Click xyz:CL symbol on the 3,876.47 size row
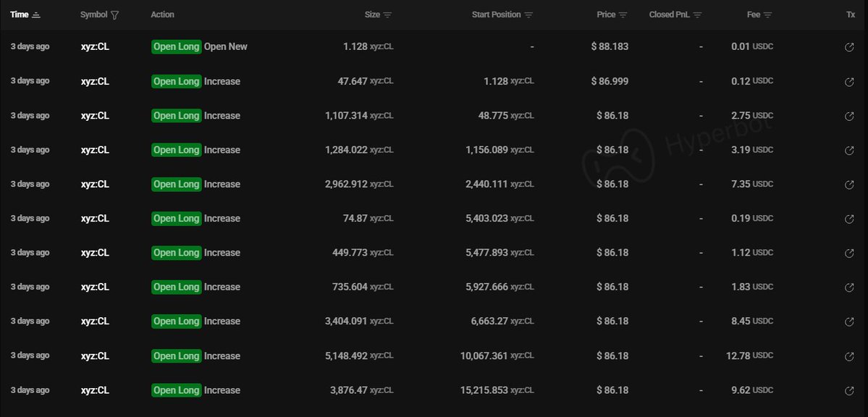The width and height of the screenshot is (868, 417). [95, 390]
